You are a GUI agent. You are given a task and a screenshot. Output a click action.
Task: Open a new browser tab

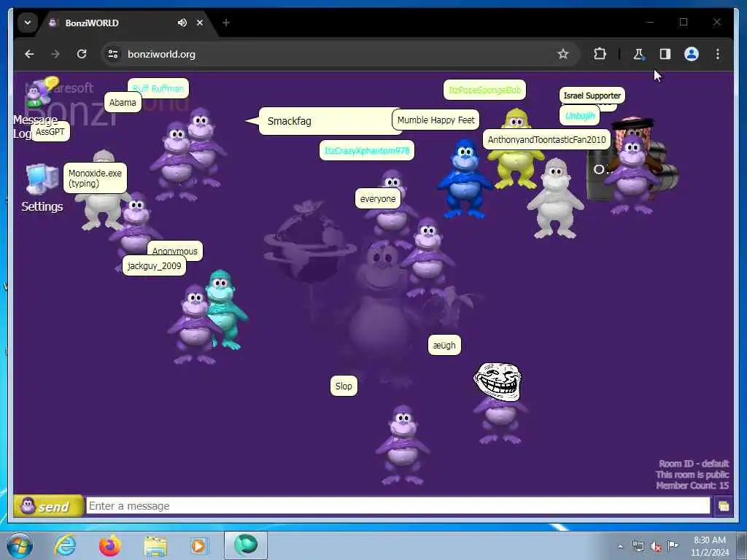(226, 23)
